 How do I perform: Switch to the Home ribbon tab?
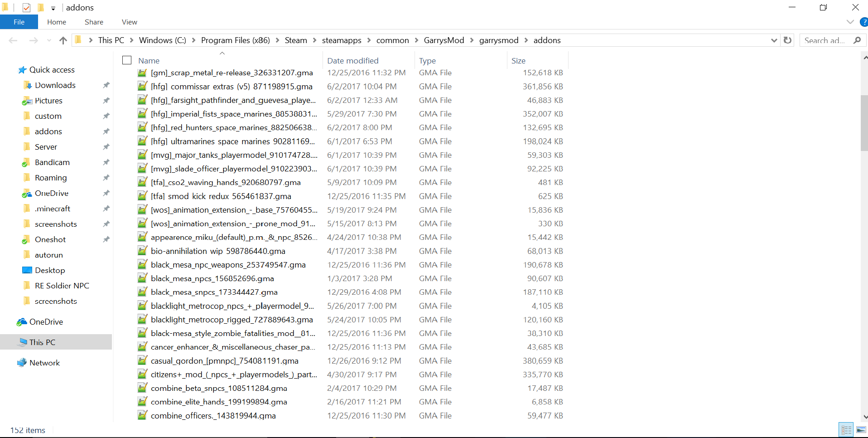click(57, 22)
